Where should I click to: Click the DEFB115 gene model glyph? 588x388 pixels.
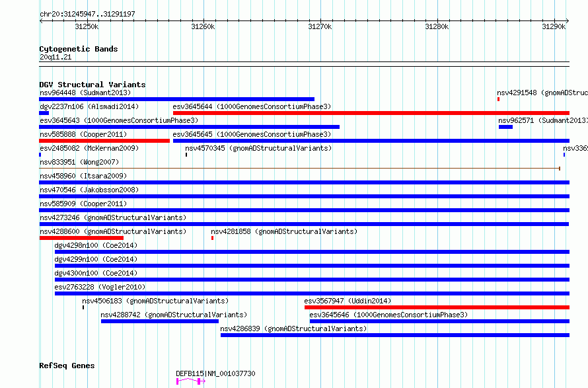(191, 381)
